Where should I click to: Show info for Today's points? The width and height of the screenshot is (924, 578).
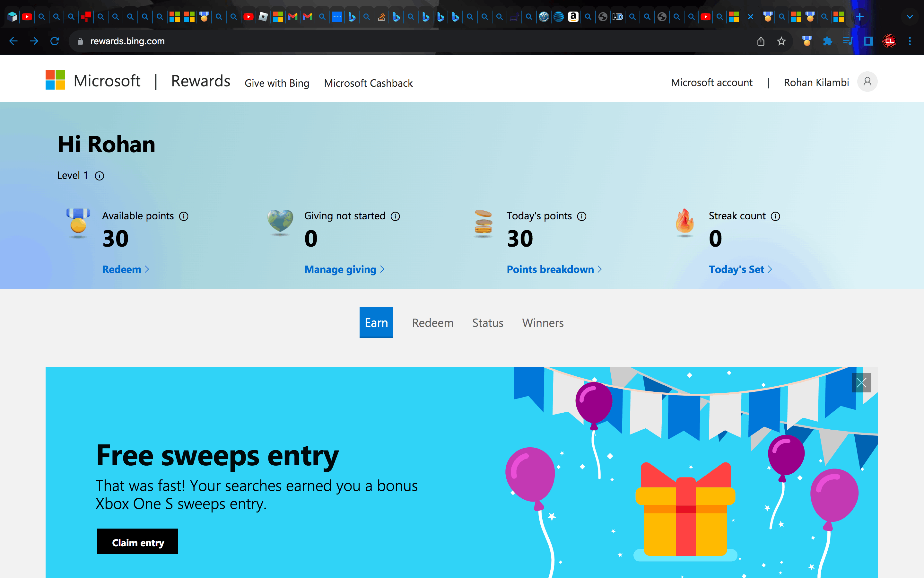[x=582, y=216]
